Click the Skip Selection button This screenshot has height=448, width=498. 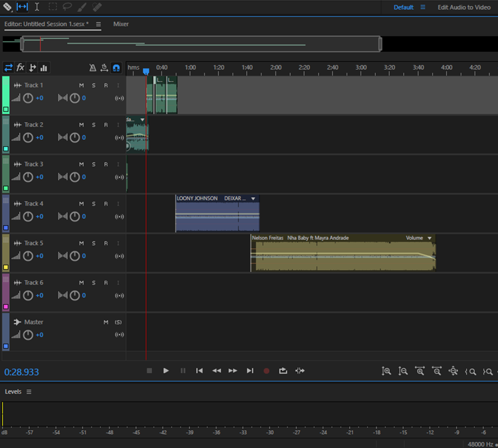coord(300,371)
